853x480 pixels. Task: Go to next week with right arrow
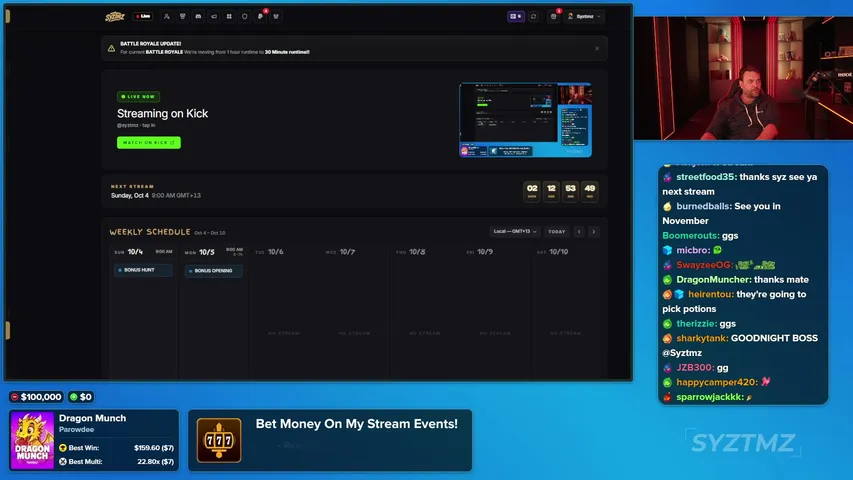[594, 232]
